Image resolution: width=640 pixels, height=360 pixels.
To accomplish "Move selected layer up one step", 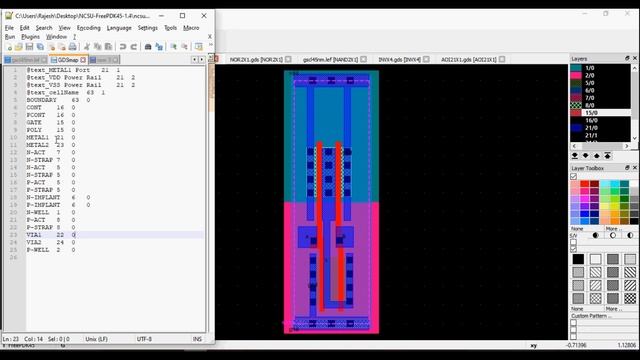I will pos(597,156).
